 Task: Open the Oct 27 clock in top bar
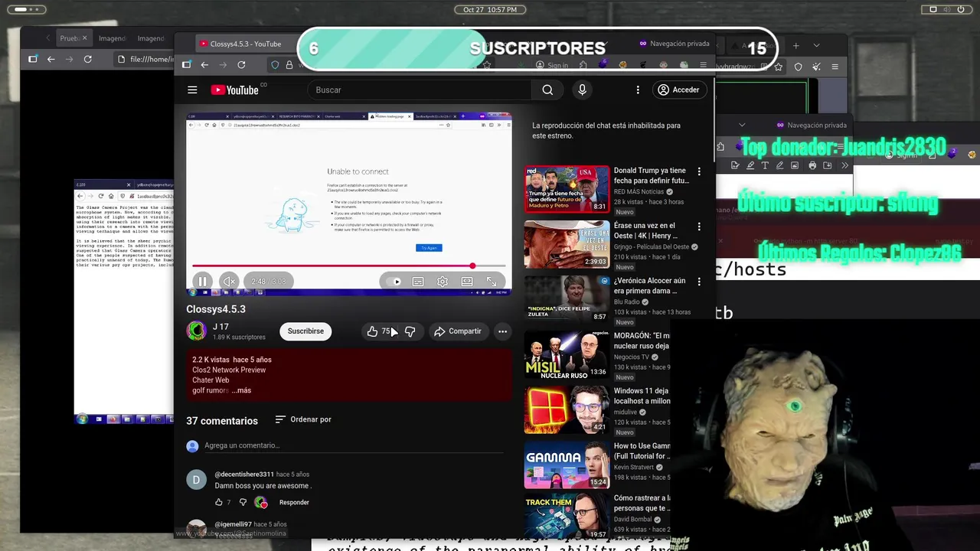pyautogui.click(x=490, y=9)
